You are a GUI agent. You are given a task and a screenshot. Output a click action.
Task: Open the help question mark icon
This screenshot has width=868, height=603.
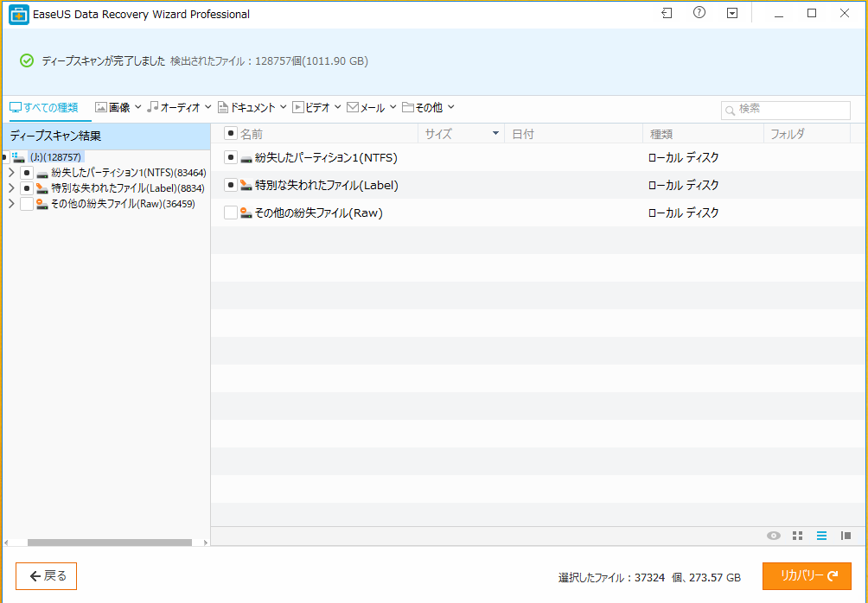click(699, 14)
